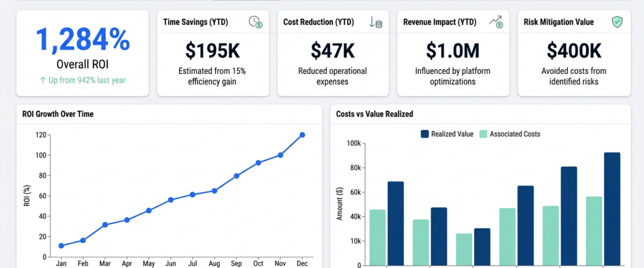Click the 100k y-axis label
This screenshot has width=644, height=268.
(x=353, y=144)
